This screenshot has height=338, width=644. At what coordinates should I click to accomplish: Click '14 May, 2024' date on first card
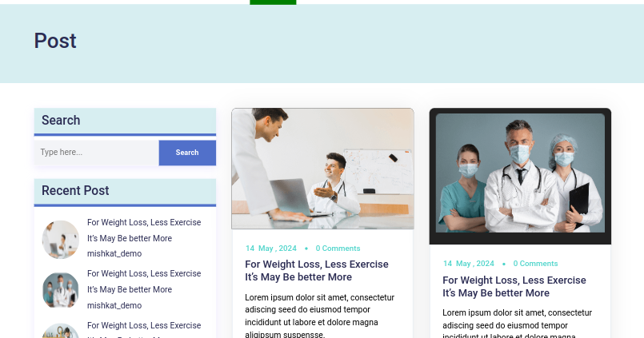click(271, 249)
